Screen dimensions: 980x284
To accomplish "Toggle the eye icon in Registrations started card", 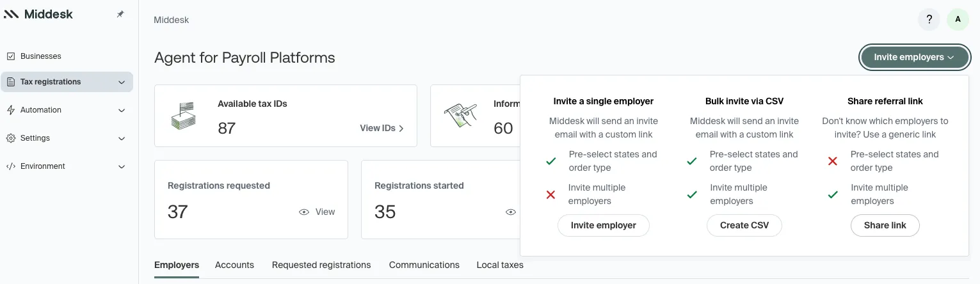I will [510, 212].
